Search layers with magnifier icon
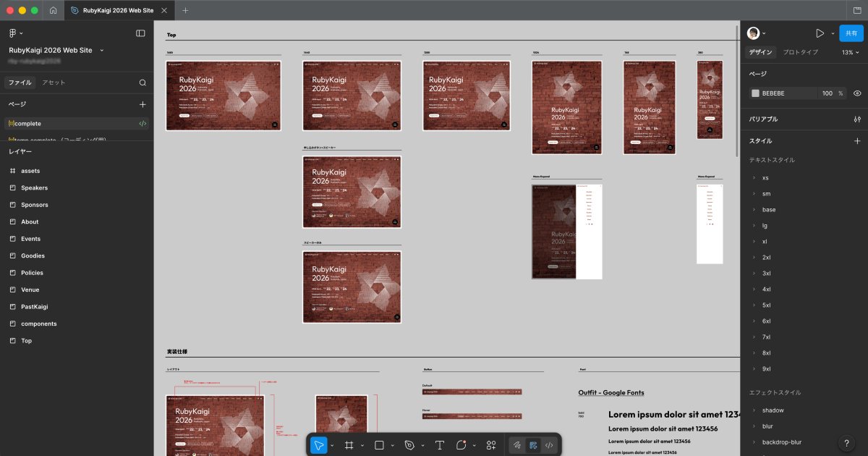868x456 pixels. pos(142,83)
